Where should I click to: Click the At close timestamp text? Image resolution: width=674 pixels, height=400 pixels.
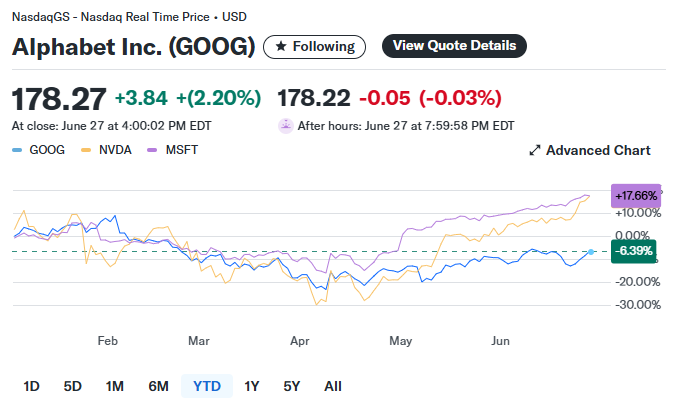(111, 126)
